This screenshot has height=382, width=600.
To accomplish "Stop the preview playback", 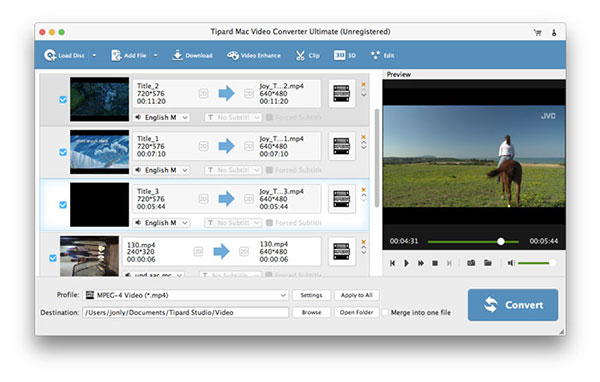I will click(x=435, y=263).
